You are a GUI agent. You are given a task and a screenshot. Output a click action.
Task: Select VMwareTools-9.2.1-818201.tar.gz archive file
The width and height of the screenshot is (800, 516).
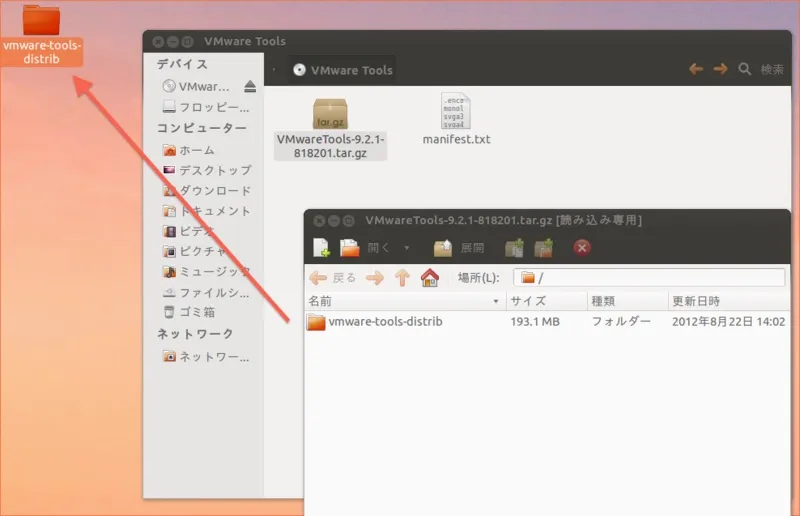click(330, 129)
